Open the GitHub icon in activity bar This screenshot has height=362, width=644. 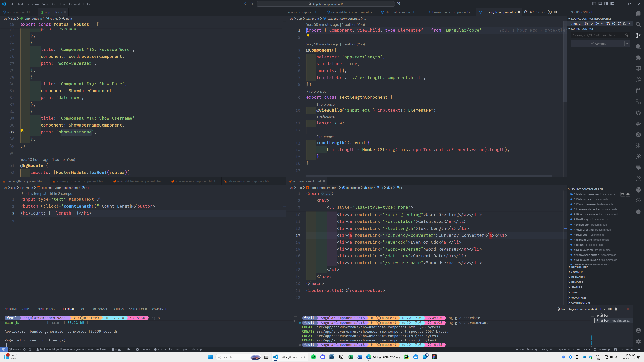tap(638, 113)
